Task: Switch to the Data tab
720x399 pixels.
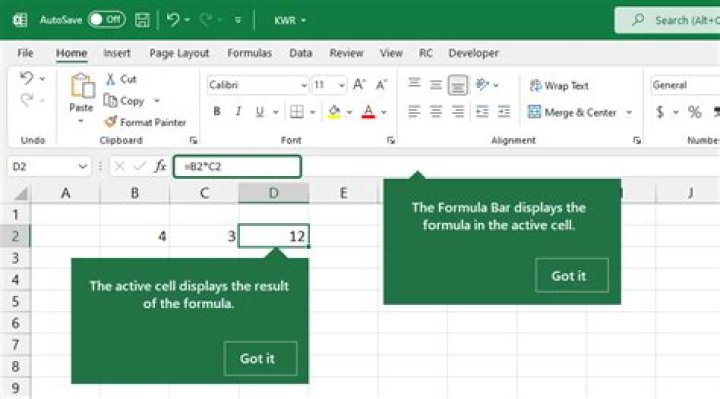Action: coord(300,53)
